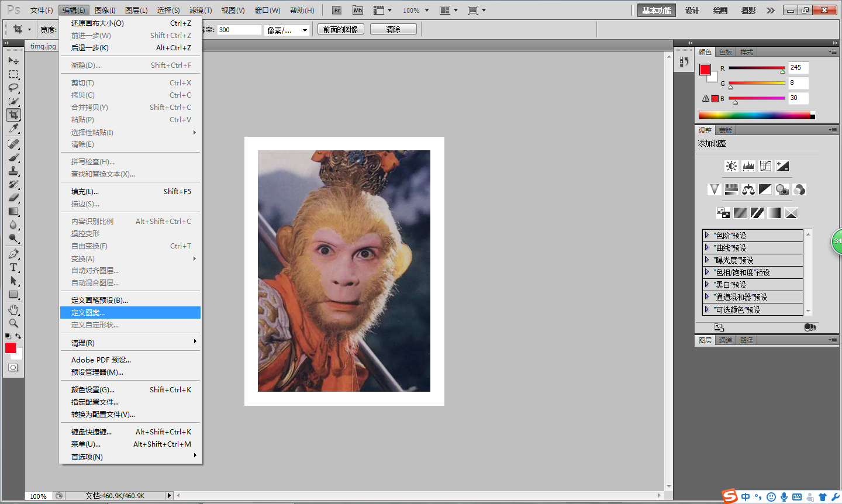Add an Exposure adjustment
The width and height of the screenshot is (842, 504).
782,166
